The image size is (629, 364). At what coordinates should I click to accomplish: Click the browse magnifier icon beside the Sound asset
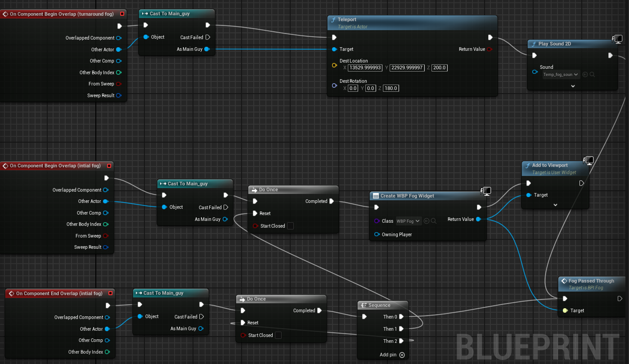click(x=592, y=75)
